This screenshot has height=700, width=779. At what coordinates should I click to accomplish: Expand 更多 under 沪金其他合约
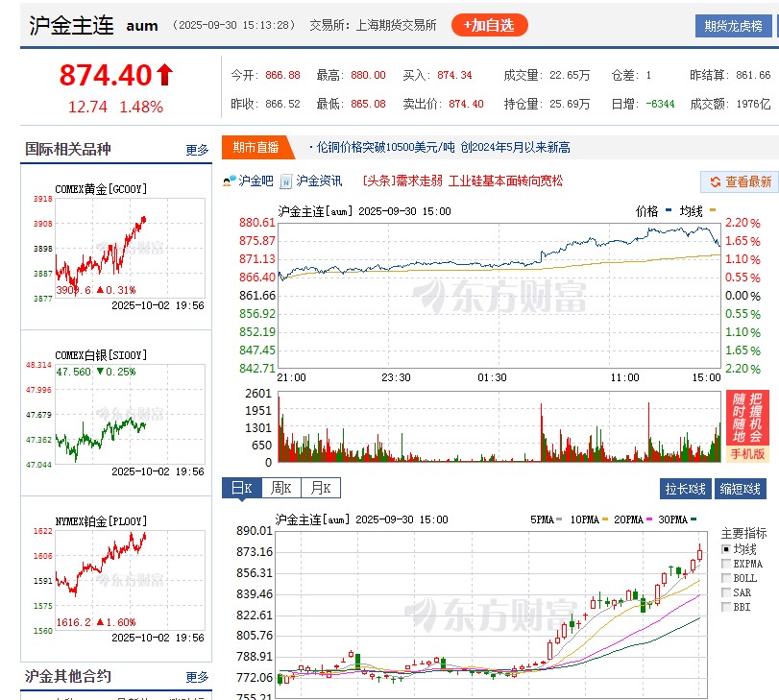pos(195,676)
